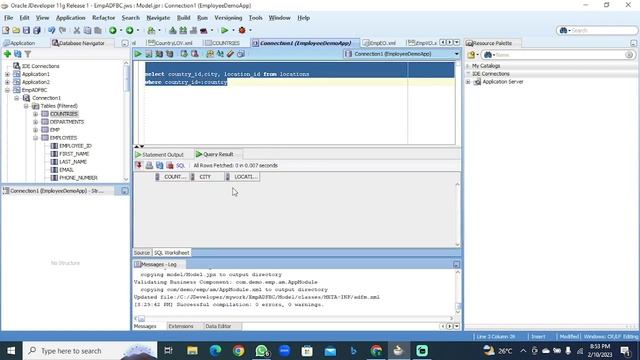
Task: Click the Resource Palette search field
Action: [558, 55]
